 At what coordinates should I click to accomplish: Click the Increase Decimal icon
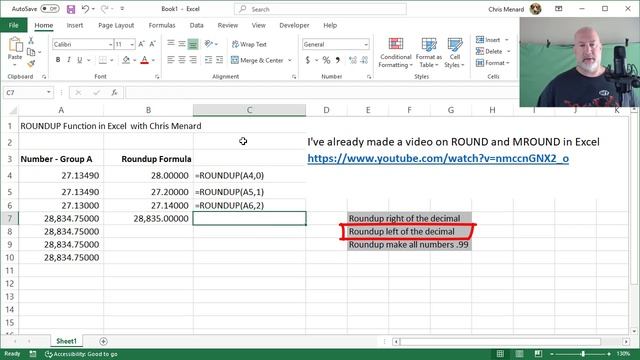353,60
